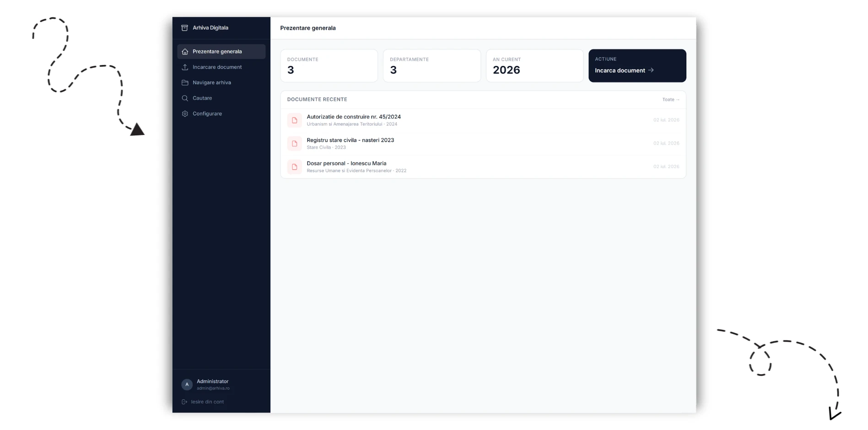The height and width of the screenshot is (430, 868).
Task: Open Navigare arhiva in sidebar
Action: (x=221, y=83)
